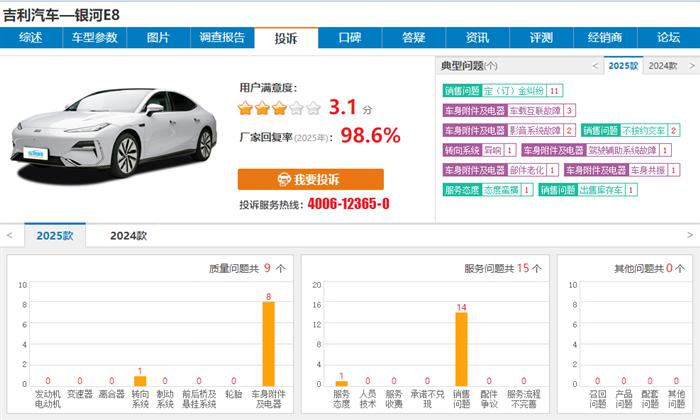Click the 离合器 axis label
This screenshot has width=700, height=420.
112,394
